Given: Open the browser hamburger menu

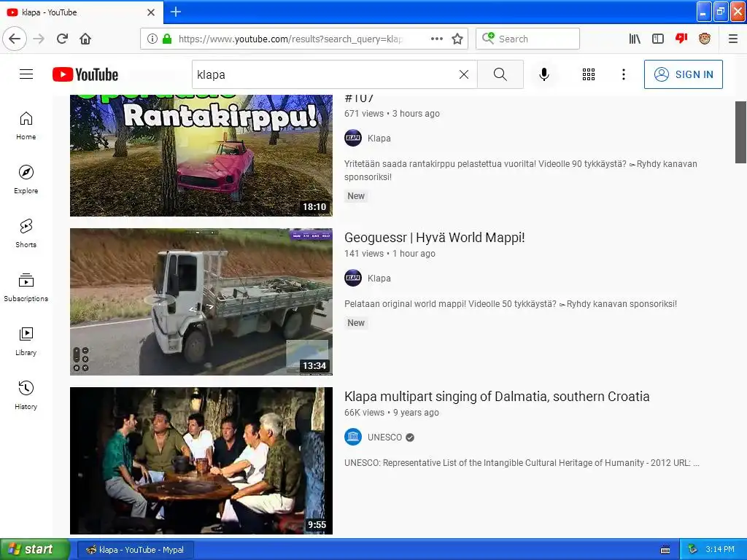Looking at the screenshot, I should [x=733, y=39].
